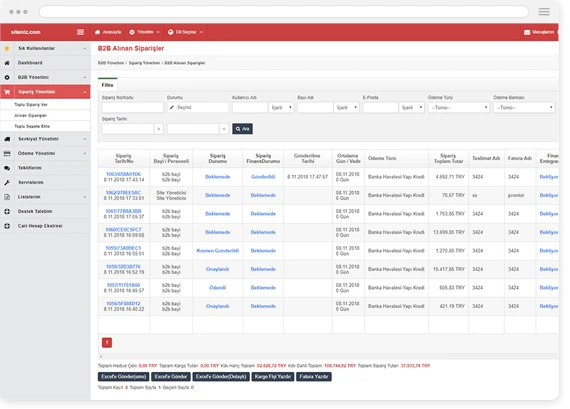This screenshot has height=409, width=570.
Task: Click the gear icon beside B2B Yönetimi
Action: point(7,77)
